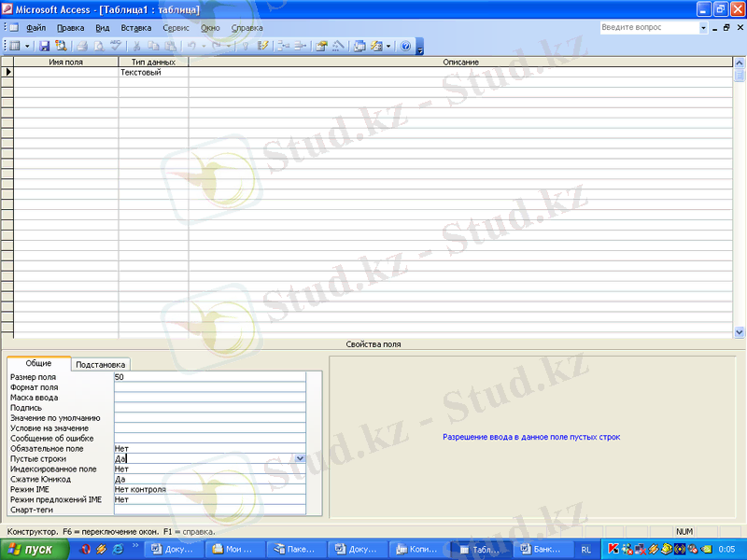Click the New Object toolbar icon
This screenshot has width=747, height=560.
click(x=377, y=46)
